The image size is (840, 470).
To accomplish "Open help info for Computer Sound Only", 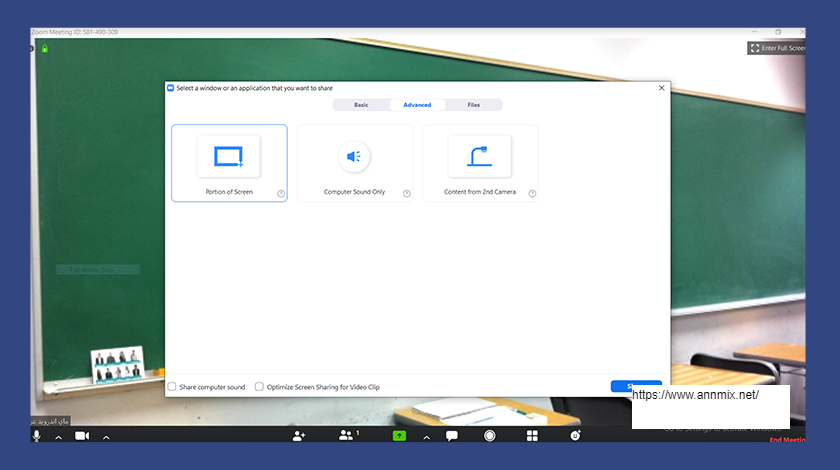I will [407, 193].
